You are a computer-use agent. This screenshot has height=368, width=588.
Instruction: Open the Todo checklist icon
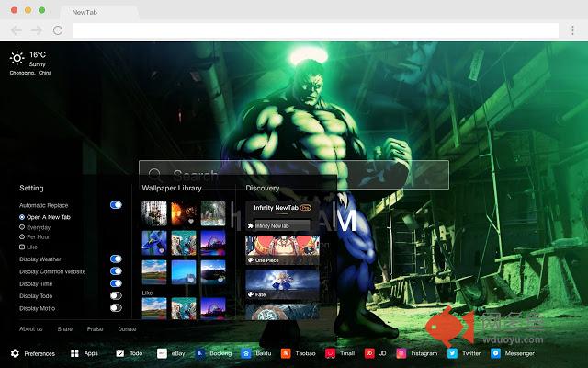pyautogui.click(x=120, y=353)
